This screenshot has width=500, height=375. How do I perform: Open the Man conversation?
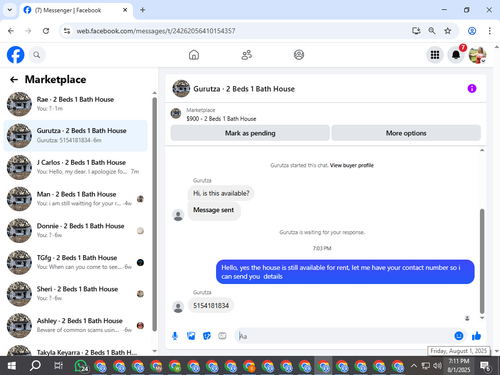pyautogui.click(x=75, y=199)
